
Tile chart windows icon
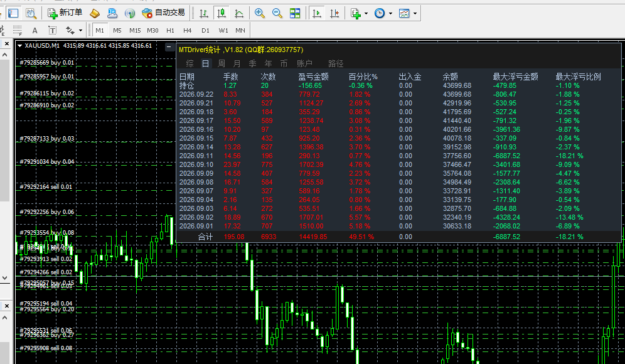[294, 13]
